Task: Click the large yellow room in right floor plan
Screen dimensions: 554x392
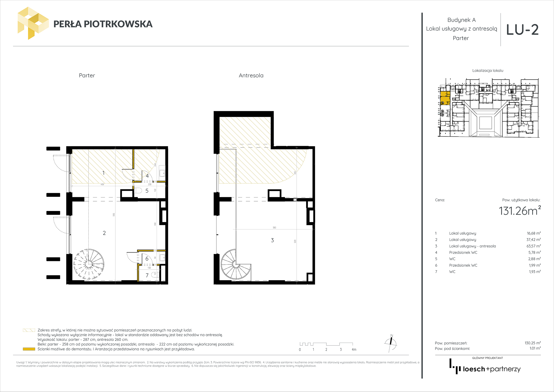Action: tap(264, 169)
